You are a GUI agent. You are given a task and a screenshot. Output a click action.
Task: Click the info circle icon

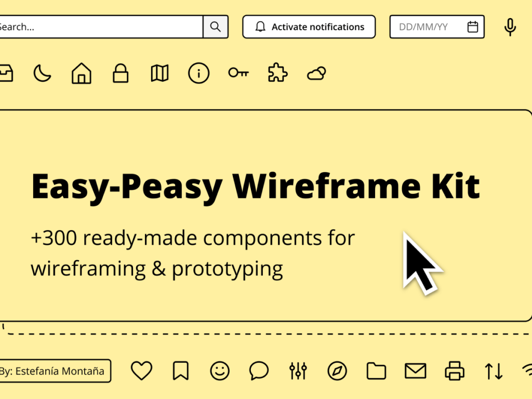tap(198, 73)
